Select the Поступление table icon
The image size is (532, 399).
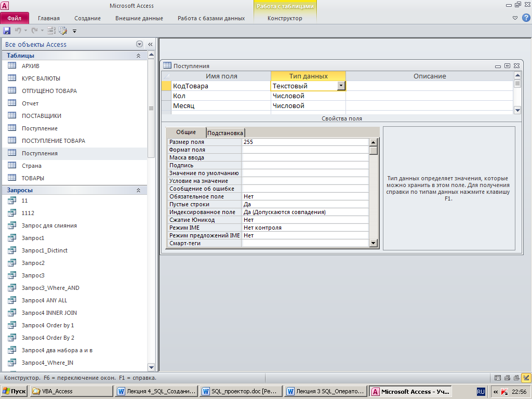12,128
